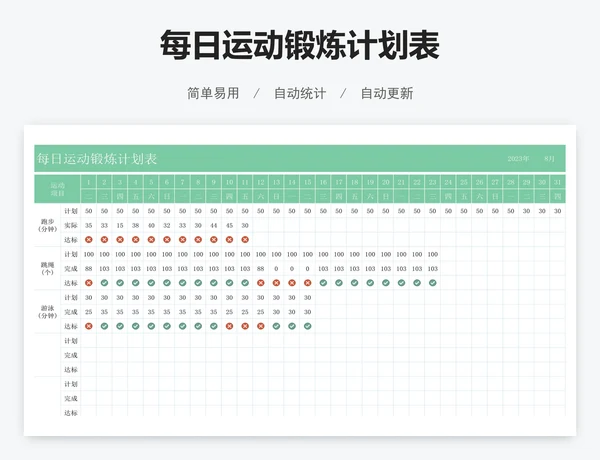The image size is (600, 460).
Task: Select the 跳绳 完成 value 88 on day 1
Action: [x=89, y=269]
